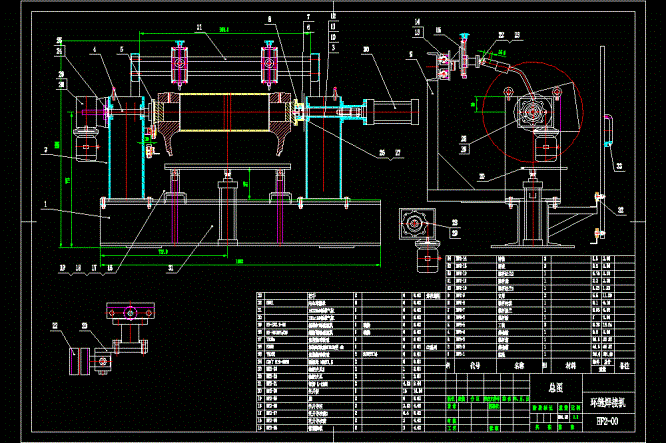Select the "名称" parts list header
This screenshot has width=666, height=443.
pyautogui.click(x=519, y=365)
